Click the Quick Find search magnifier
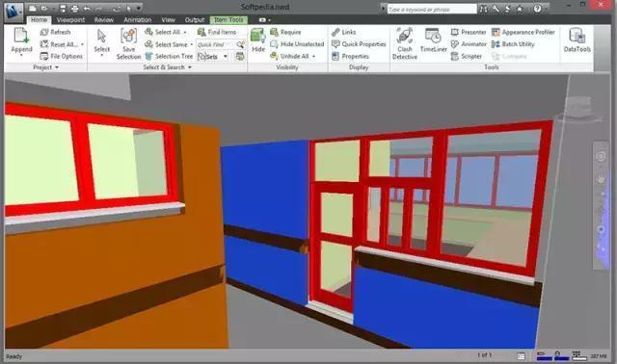The image size is (617, 364). tap(240, 44)
